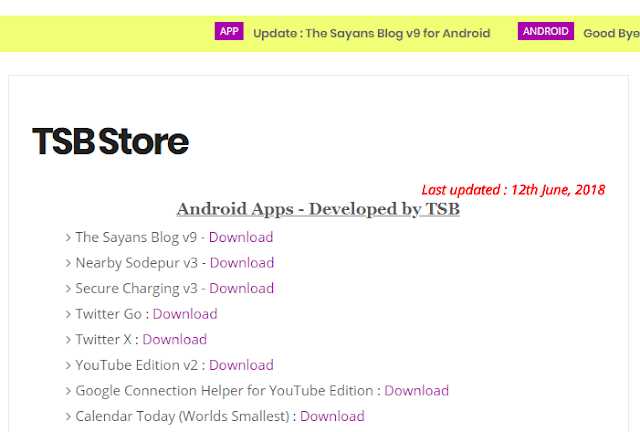Download the Twitter X app
This screenshot has width=640, height=432.
tap(175, 339)
